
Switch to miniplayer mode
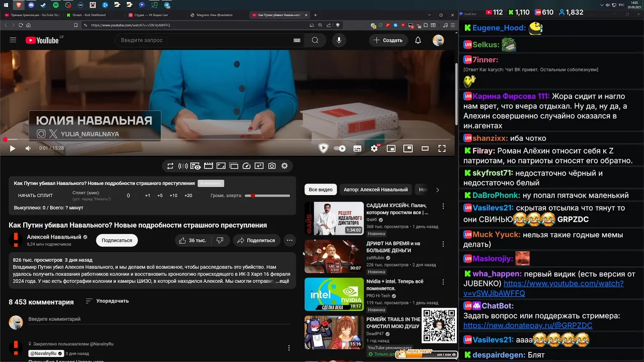click(x=391, y=148)
